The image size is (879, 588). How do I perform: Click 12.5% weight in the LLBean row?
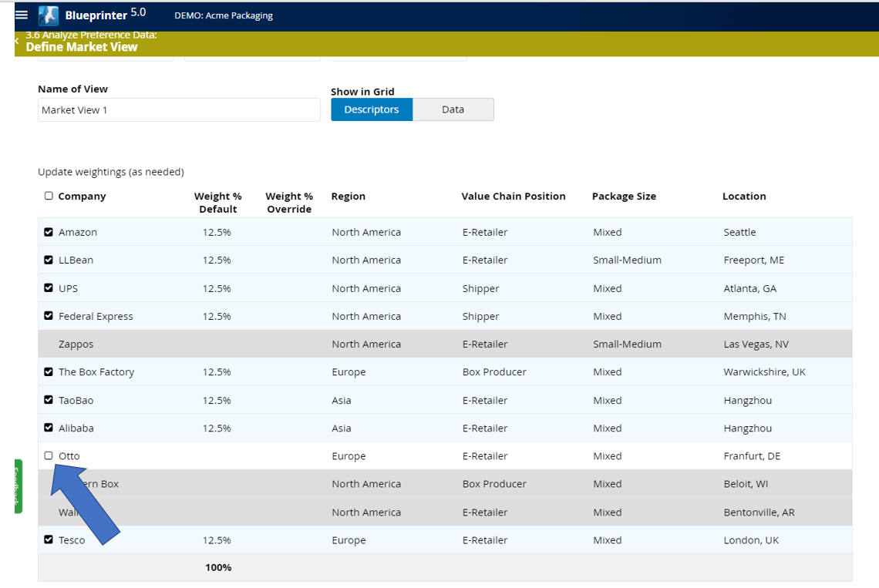[217, 260]
